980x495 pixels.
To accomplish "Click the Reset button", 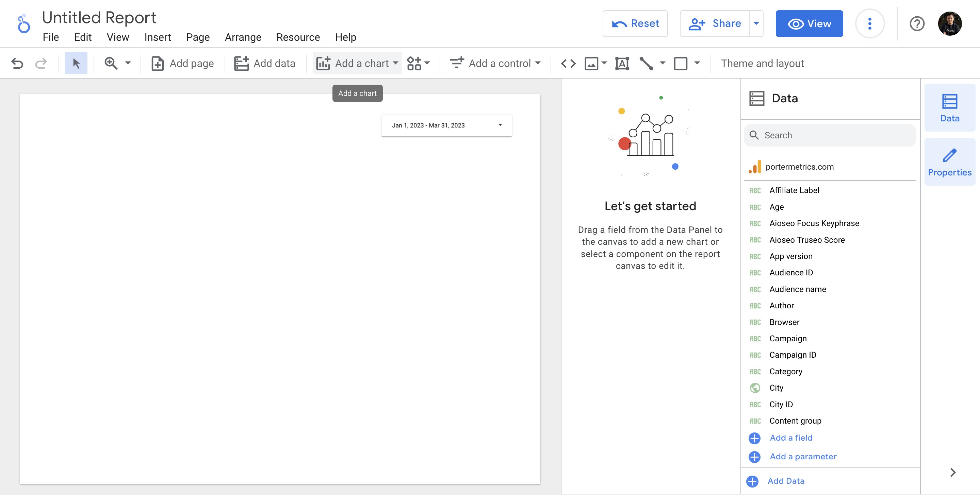I will [x=635, y=23].
